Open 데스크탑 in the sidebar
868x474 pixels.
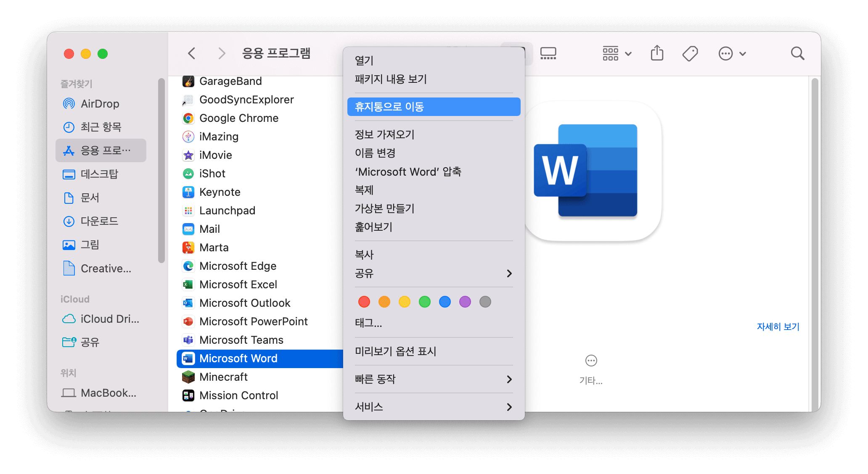(x=101, y=174)
